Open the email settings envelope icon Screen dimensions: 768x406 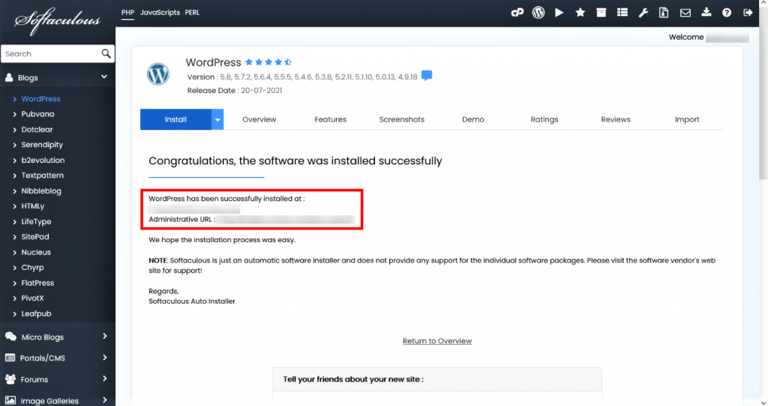685,13
